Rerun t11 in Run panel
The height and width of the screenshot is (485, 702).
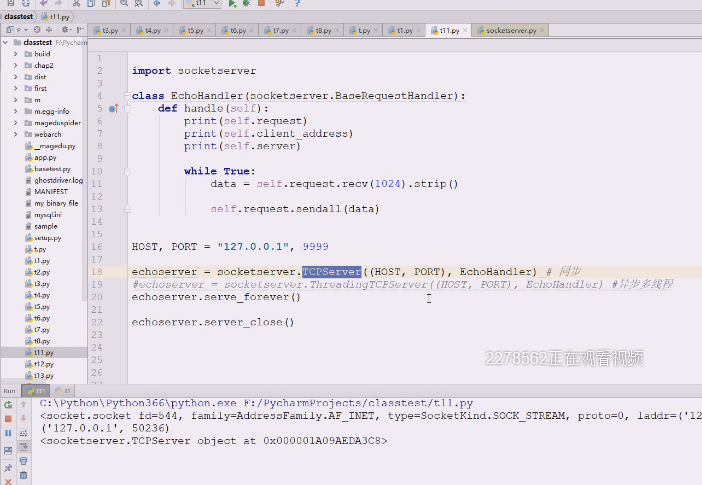click(x=8, y=405)
